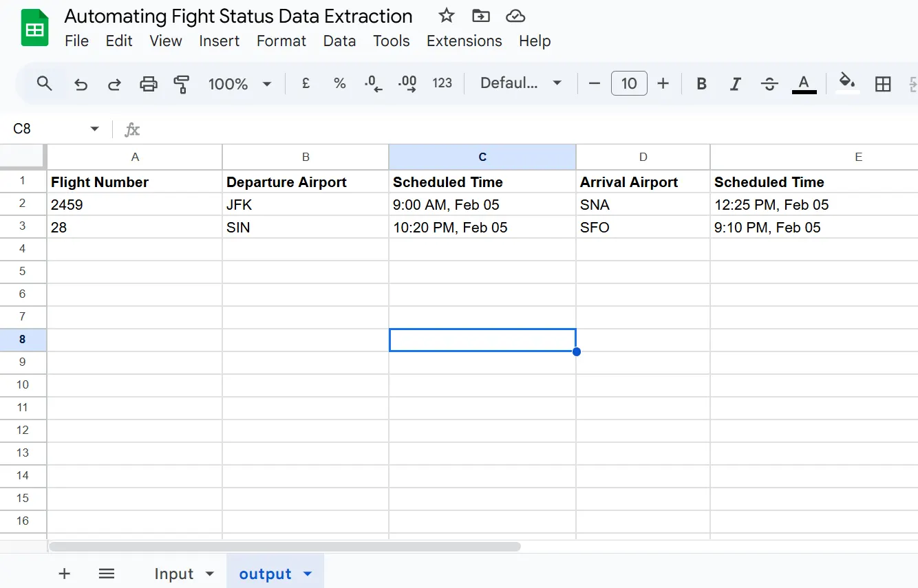Screen dimensions: 918x588
Task: Toggle strikethrough formatting
Action: (x=769, y=84)
